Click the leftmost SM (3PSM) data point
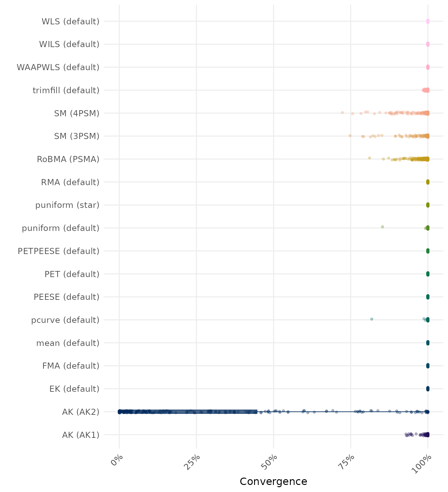 tap(350, 135)
